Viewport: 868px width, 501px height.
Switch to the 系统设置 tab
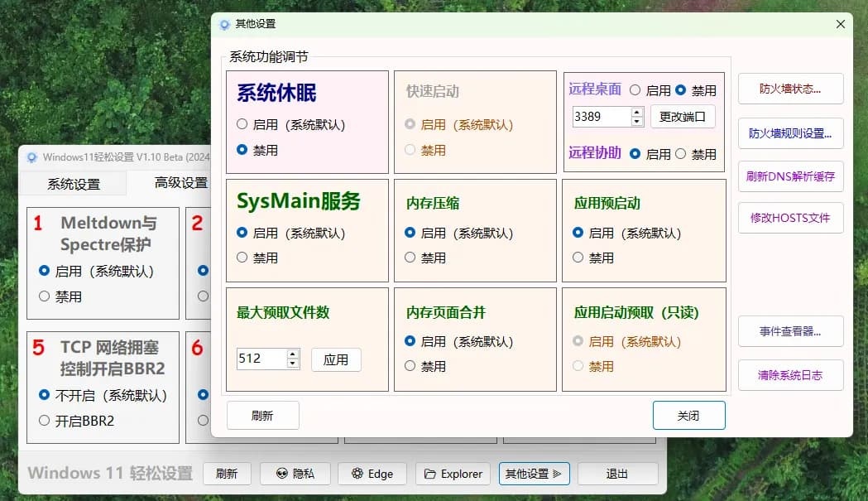[x=73, y=182]
